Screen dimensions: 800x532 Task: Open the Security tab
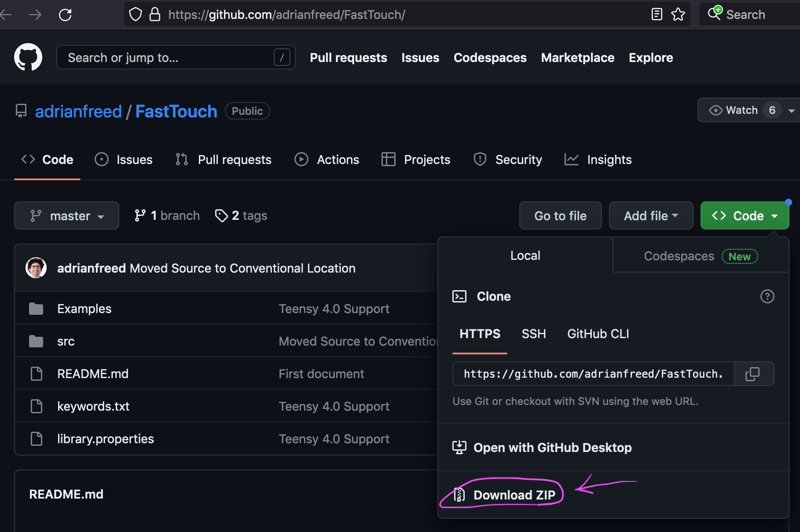tap(507, 160)
